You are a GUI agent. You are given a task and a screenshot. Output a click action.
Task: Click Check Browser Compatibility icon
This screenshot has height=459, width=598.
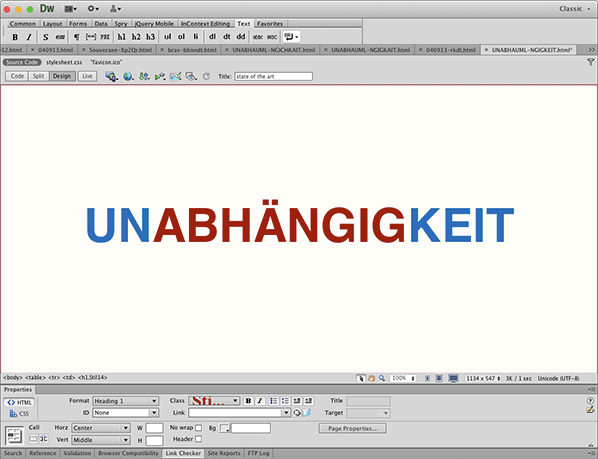pos(175,77)
